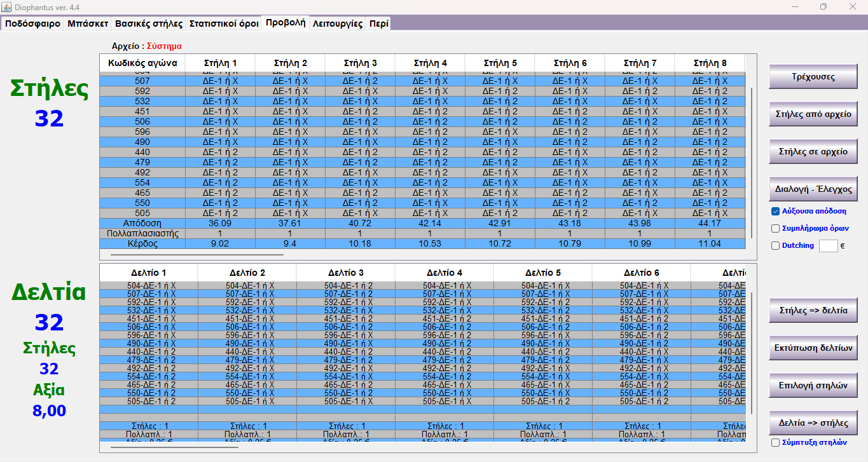The image size is (868, 462).
Task: Select the 11.04 profit value
Action: coord(710,243)
